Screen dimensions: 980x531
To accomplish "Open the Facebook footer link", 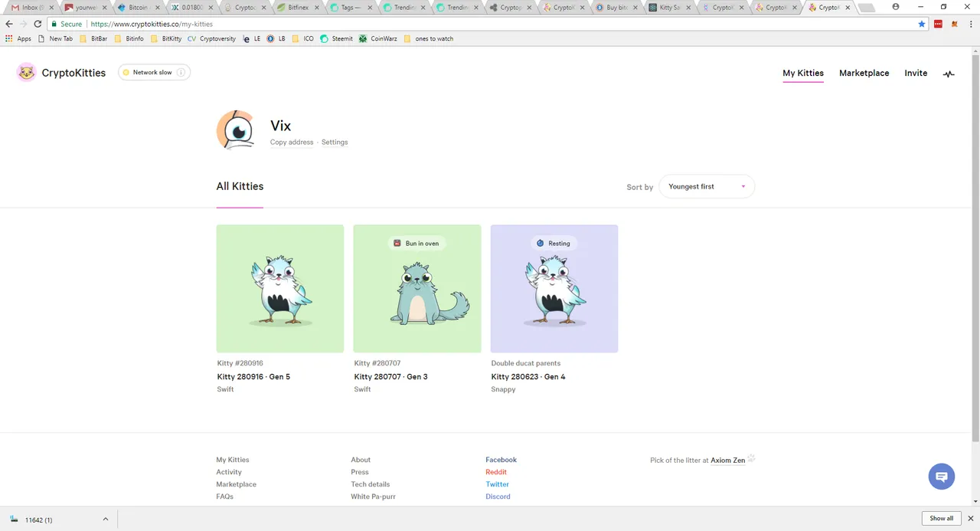I will [501, 460].
